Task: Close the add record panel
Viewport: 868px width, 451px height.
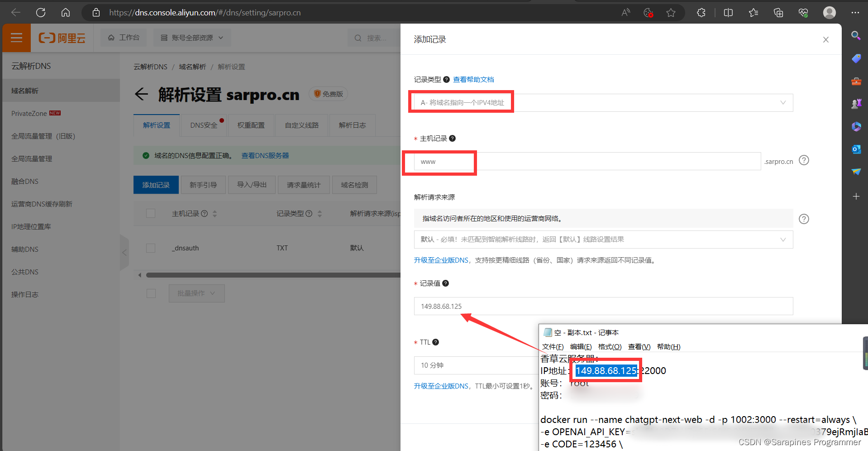Action: tap(825, 40)
